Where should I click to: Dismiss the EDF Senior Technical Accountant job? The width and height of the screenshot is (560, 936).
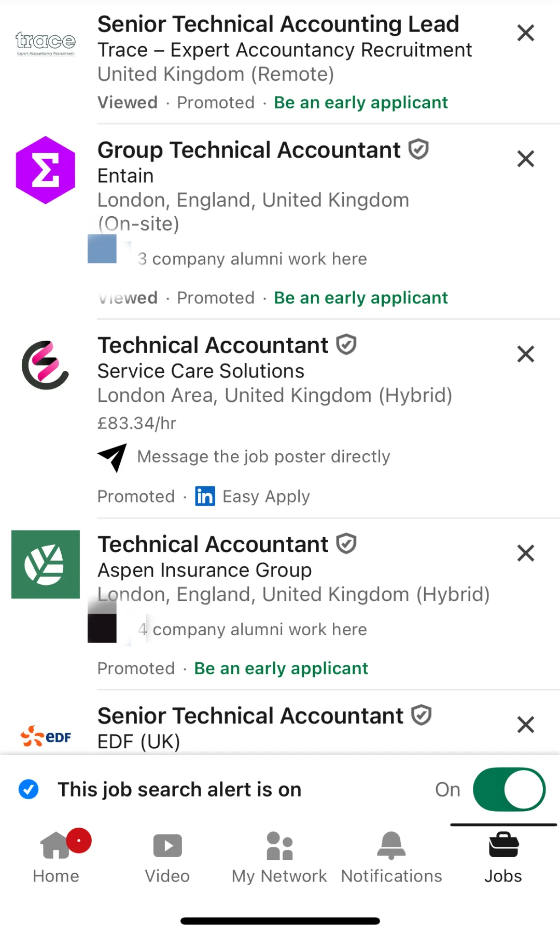(x=526, y=724)
